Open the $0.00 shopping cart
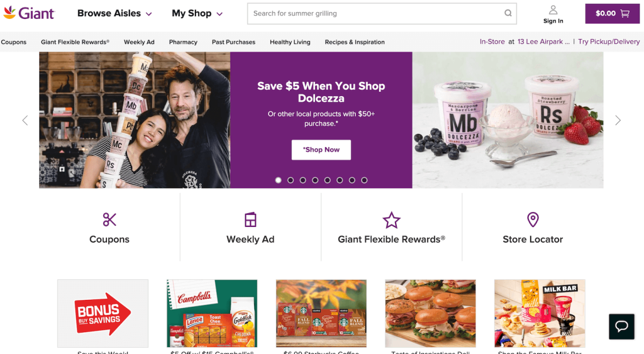Image resolution: width=644 pixels, height=354 pixels. (x=612, y=13)
